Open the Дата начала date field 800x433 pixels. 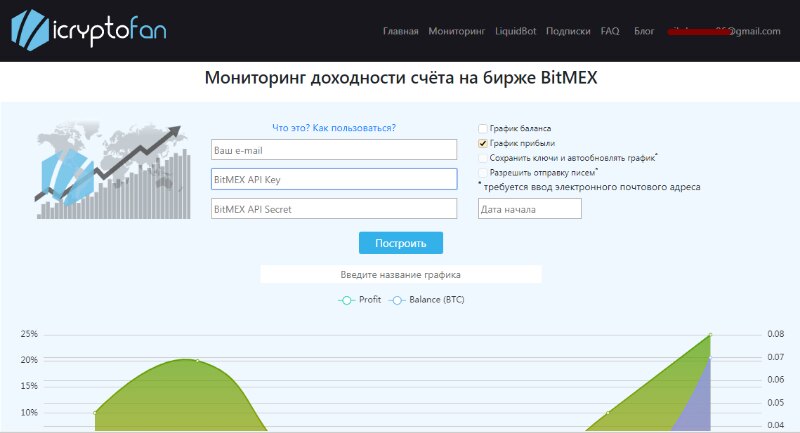pyautogui.click(x=529, y=209)
